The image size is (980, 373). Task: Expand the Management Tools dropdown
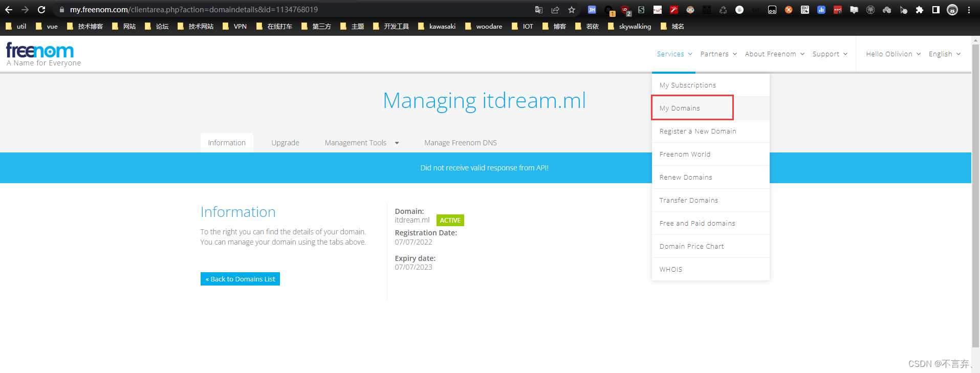coord(362,143)
